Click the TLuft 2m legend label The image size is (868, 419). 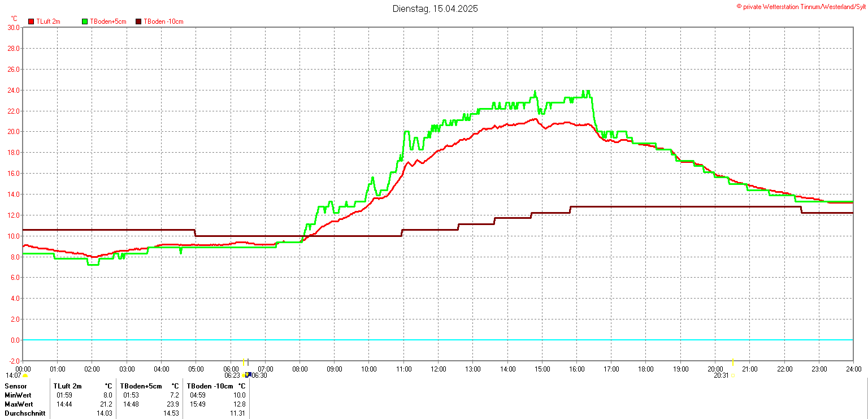pyautogui.click(x=48, y=21)
